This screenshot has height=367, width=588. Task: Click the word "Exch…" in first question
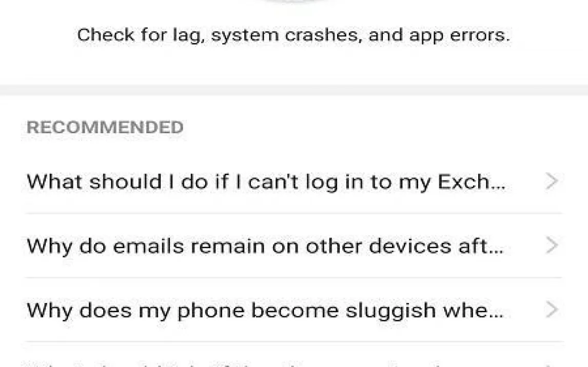pyautogui.click(x=472, y=181)
